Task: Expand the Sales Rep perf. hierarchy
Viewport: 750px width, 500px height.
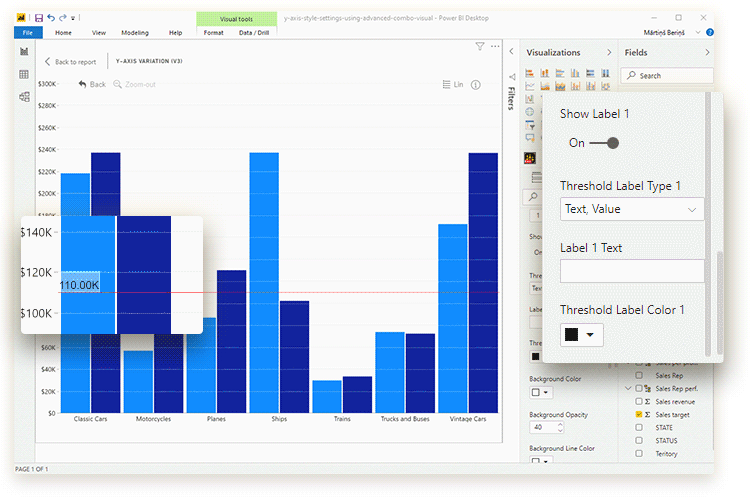Action: [x=628, y=388]
